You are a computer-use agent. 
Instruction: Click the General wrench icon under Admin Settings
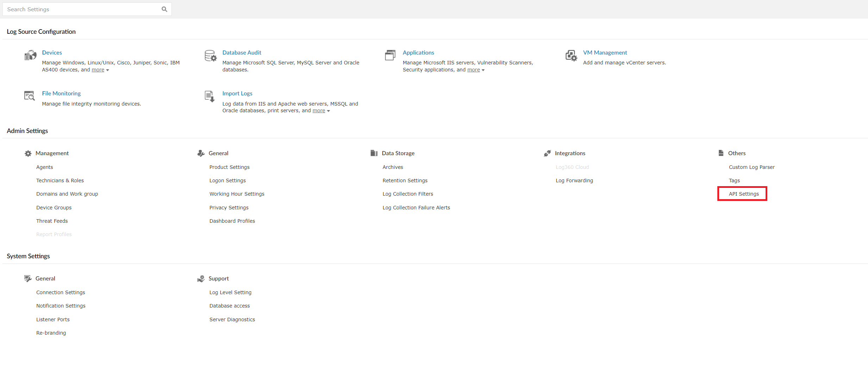[201, 153]
